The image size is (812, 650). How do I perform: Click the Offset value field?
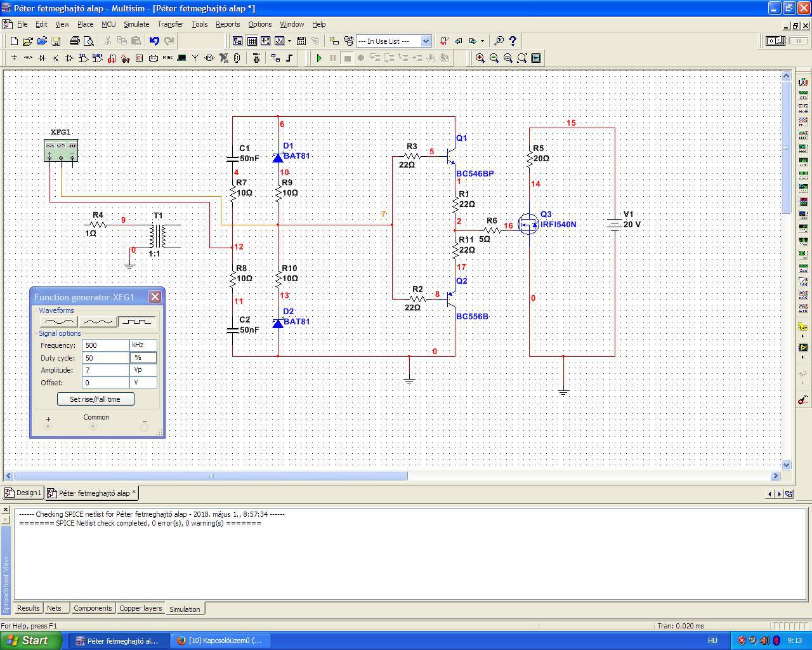105,383
